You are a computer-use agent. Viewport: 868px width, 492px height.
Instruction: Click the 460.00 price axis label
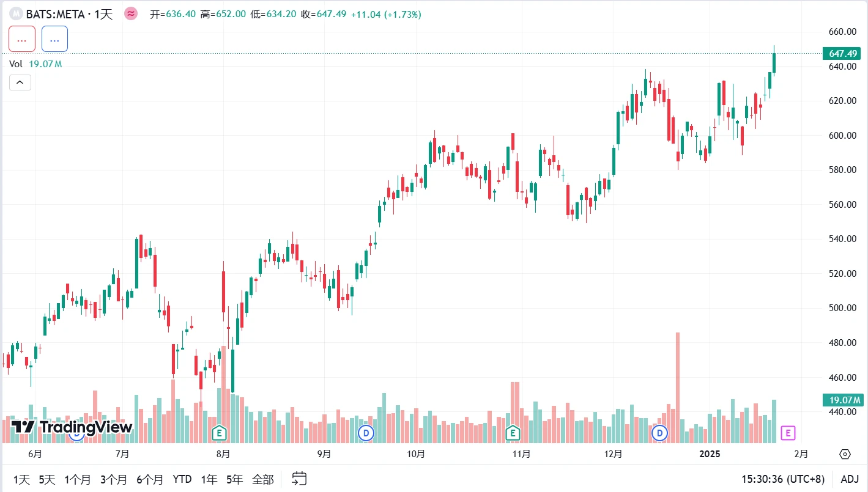[x=842, y=378]
